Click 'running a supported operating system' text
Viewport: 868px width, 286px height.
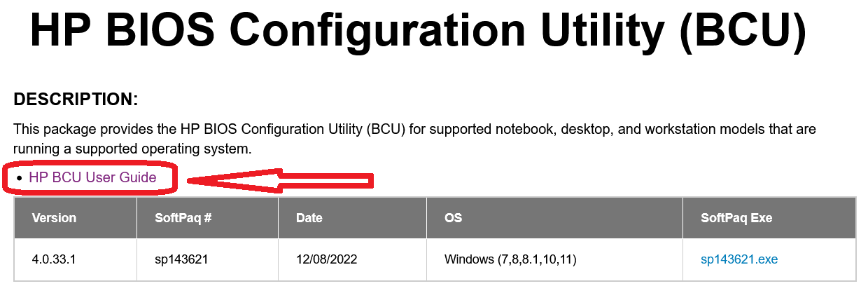click(x=132, y=149)
